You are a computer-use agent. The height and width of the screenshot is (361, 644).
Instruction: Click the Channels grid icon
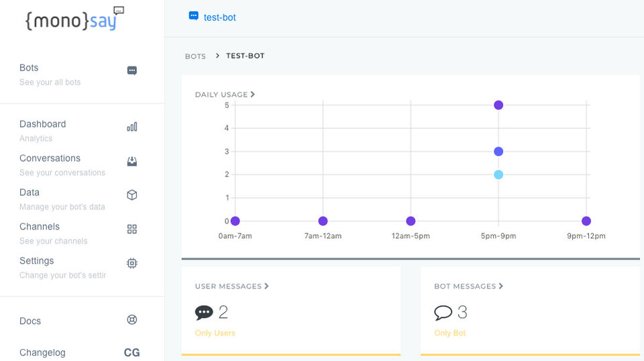click(132, 229)
